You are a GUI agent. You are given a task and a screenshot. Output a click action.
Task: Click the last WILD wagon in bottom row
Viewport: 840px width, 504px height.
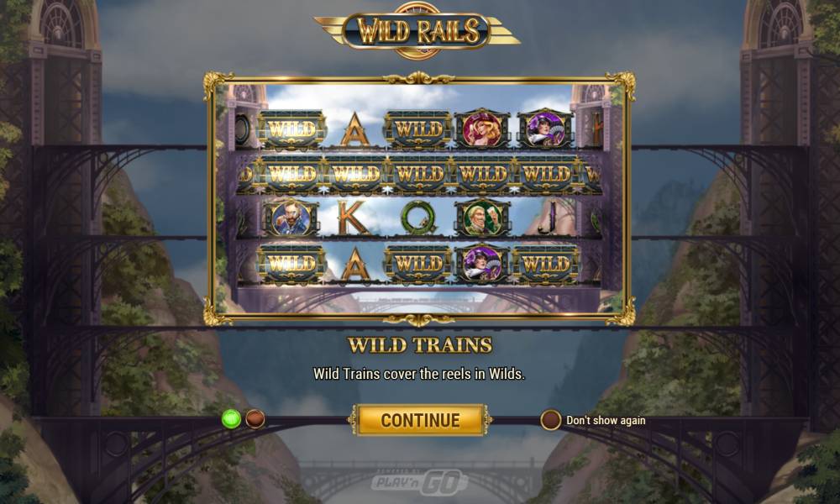click(x=546, y=263)
